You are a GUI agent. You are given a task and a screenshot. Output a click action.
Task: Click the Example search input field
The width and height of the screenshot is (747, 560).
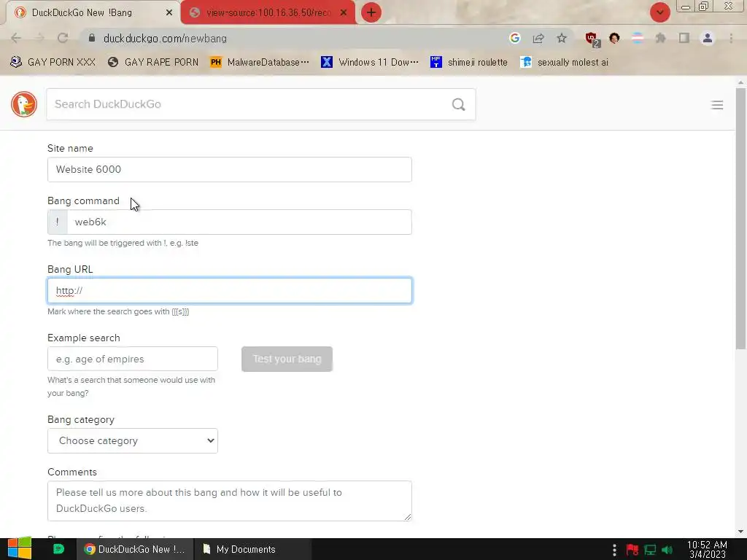click(x=133, y=359)
